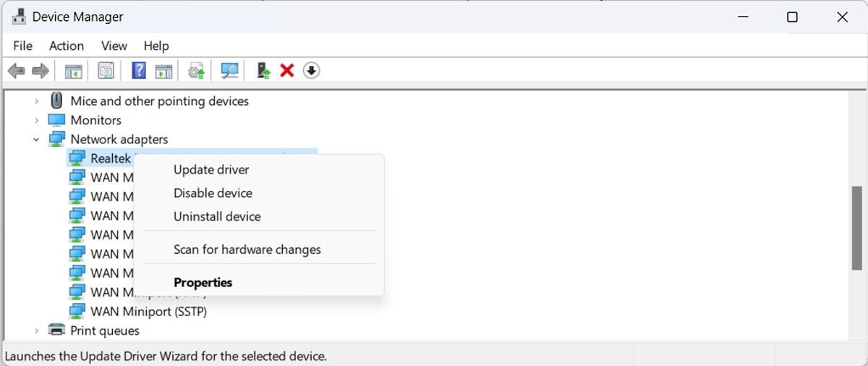Close the Device Manager window

842,17
